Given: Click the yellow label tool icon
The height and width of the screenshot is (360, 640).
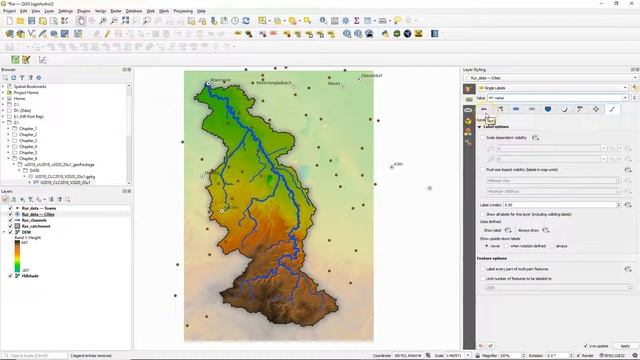Looking at the screenshot, I should (x=238, y=34).
